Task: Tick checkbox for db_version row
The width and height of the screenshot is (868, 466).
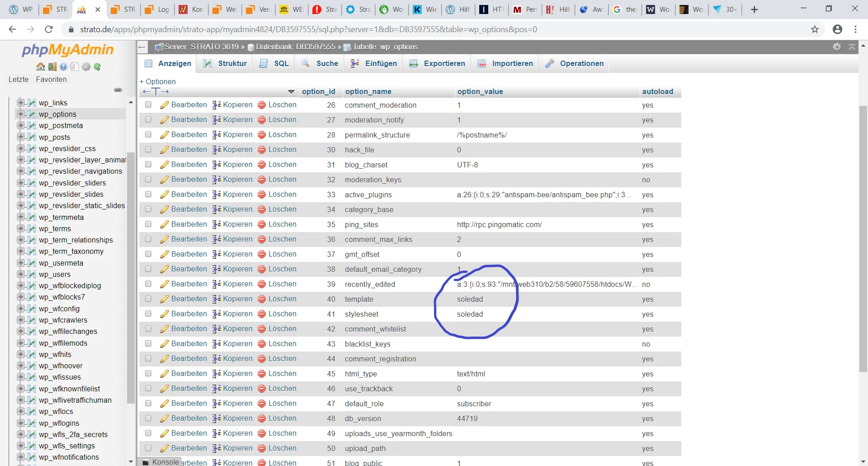Action: 148,418
